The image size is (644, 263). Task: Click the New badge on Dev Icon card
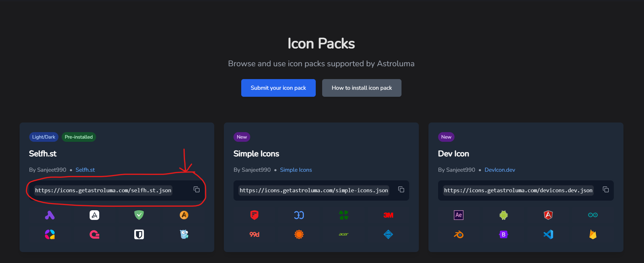pyautogui.click(x=446, y=137)
